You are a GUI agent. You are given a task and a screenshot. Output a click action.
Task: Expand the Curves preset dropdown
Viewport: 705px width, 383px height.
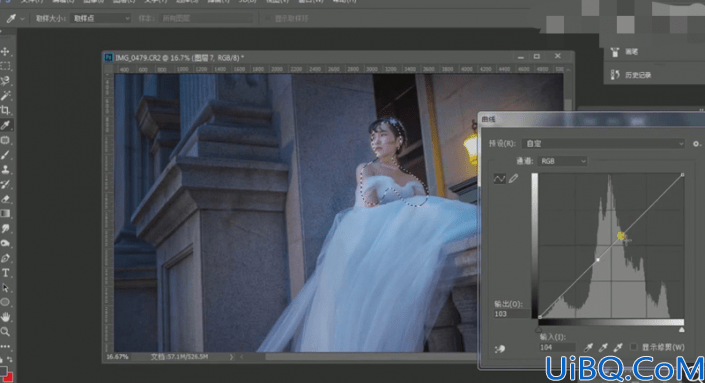pyautogui.click(x=603, y=144)
